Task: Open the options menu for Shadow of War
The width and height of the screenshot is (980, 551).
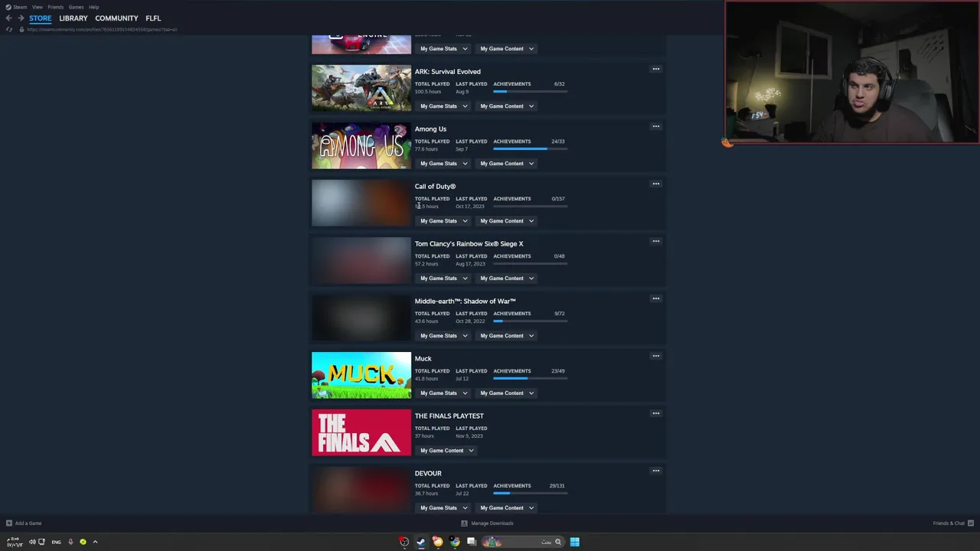Action: click(x=655, y=298)
